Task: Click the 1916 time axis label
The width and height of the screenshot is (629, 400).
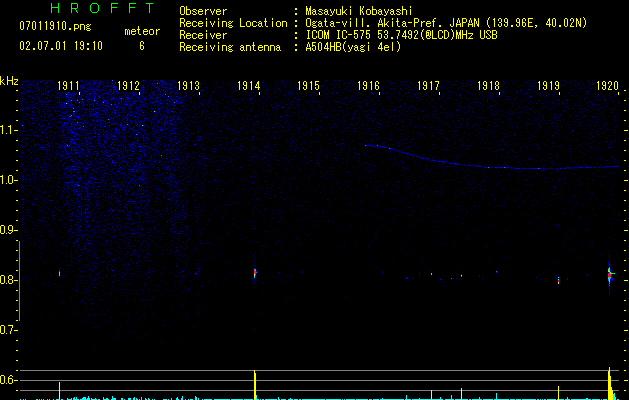Action: tap(368, 86)
